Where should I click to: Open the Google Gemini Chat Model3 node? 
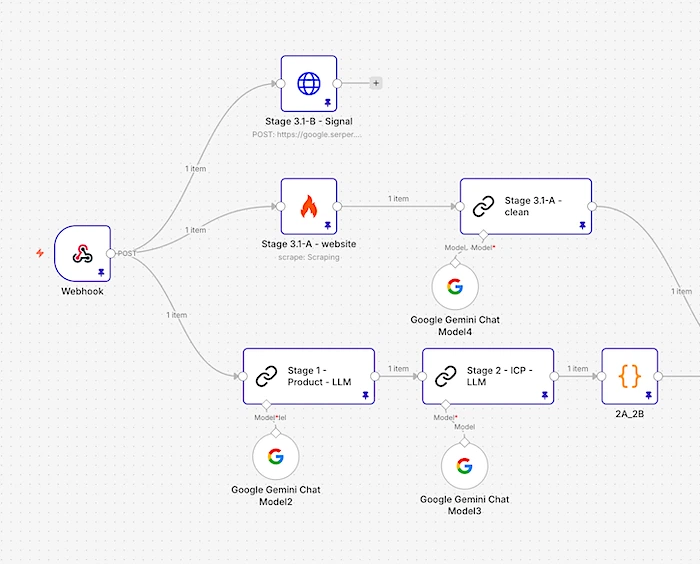(x=464, y=467)
